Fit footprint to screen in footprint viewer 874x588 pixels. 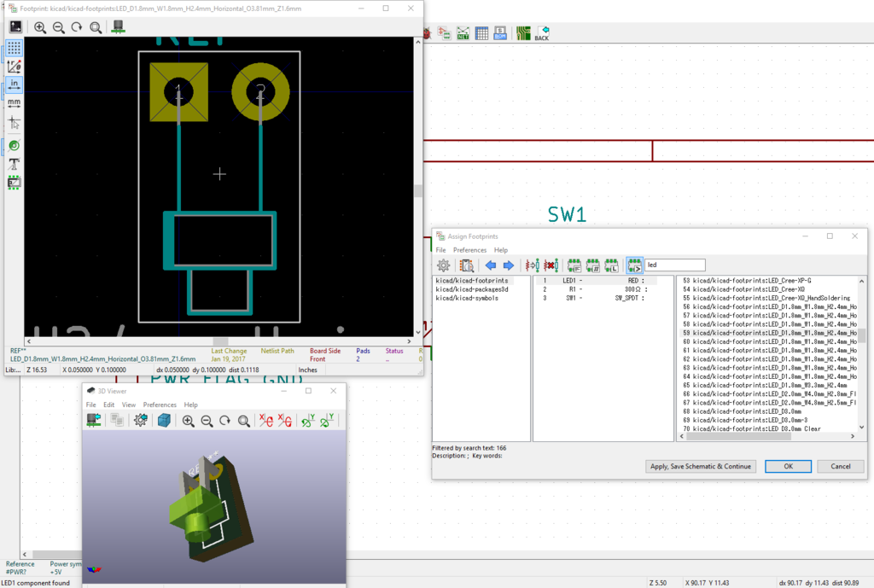pos(96,27)
